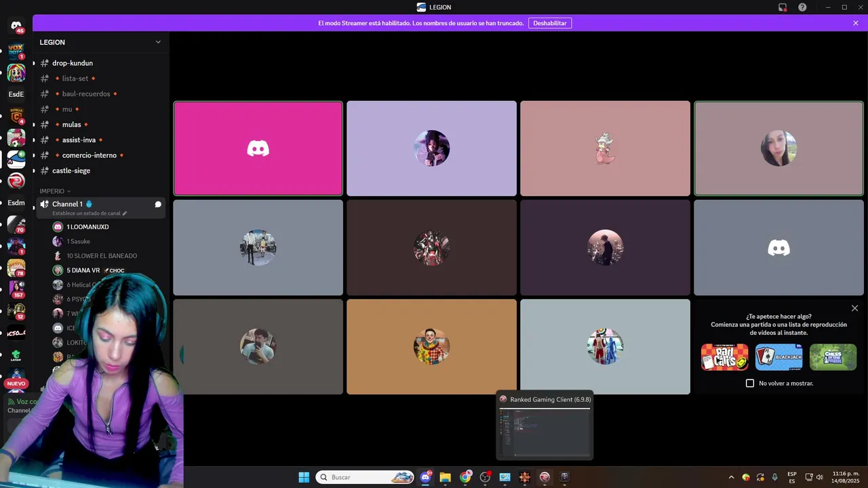Image resolution: width=868 pixels, height=488 pixels.
Task: Open the red R logo server icon
Action: click(16, 181)
